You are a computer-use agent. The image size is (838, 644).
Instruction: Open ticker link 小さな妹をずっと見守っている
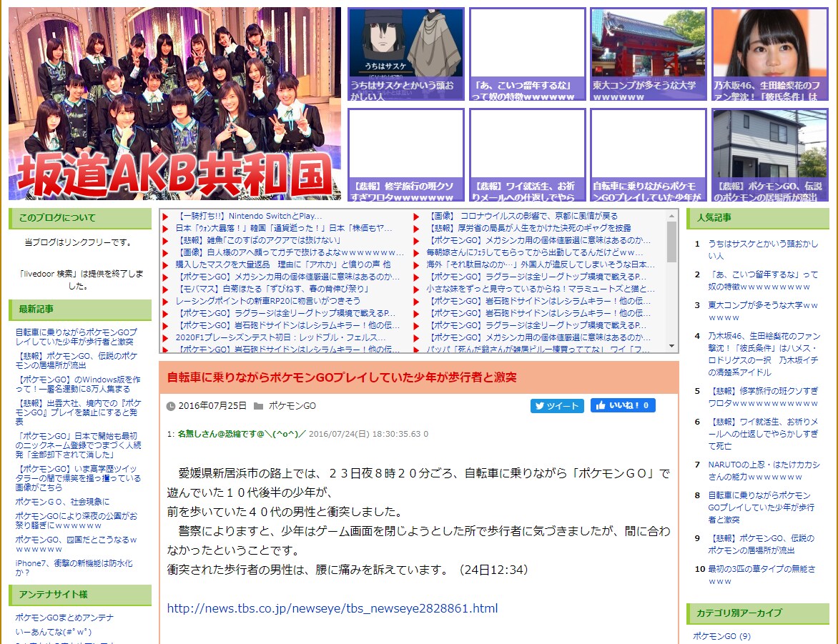pos(541,289)
